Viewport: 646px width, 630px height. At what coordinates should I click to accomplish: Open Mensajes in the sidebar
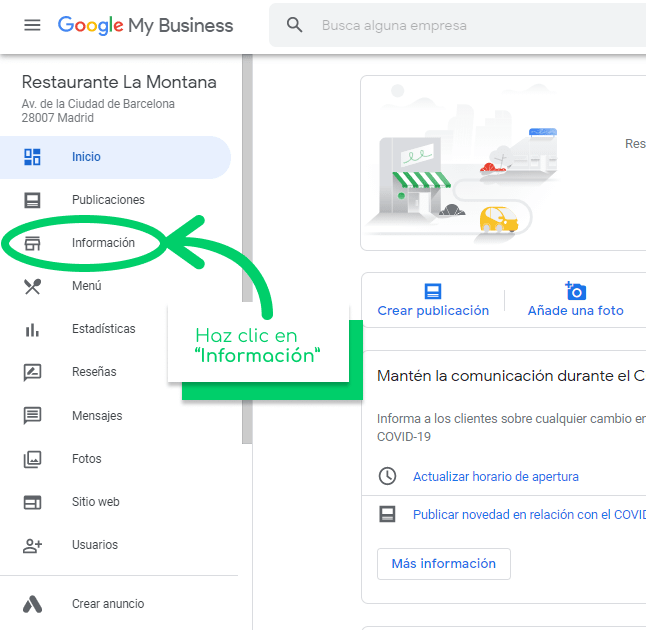point(97,416)
